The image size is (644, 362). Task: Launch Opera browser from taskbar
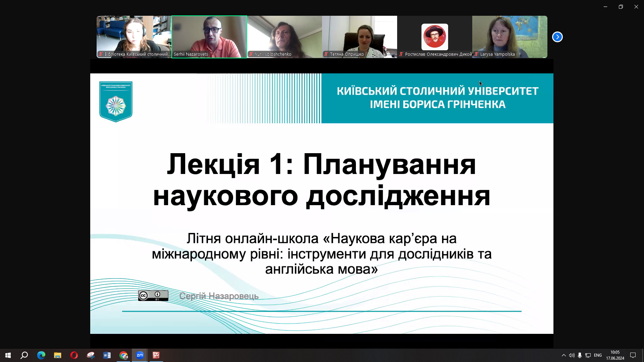coord(74,355)
